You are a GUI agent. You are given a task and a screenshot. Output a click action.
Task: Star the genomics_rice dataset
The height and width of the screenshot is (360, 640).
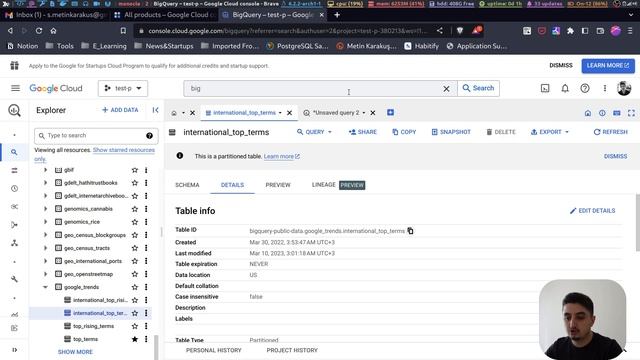tap(135, 222)
